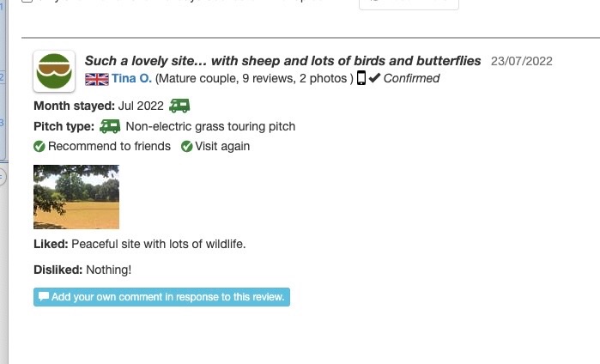Click 'Non-electric grass touring pitch' text
Image resolution: width=600 pixels, height=364 pixels.
tap(210, 126)
